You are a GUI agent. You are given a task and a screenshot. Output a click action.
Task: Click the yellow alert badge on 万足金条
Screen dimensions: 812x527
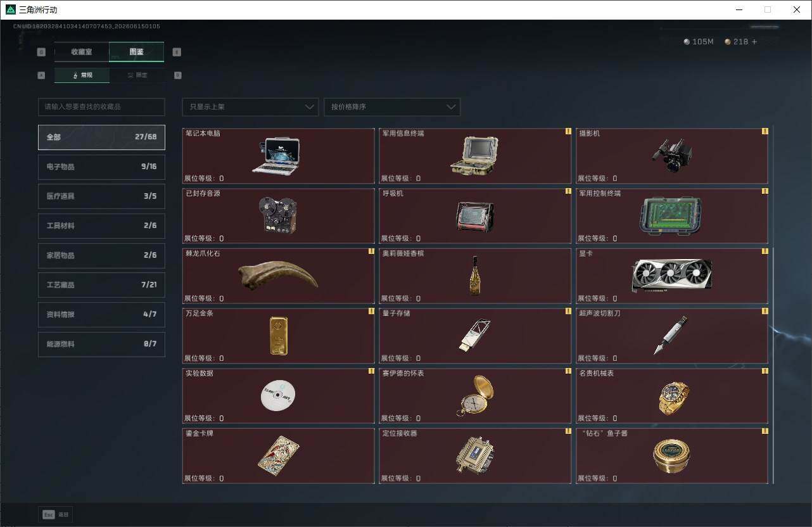tap(372, 312)
